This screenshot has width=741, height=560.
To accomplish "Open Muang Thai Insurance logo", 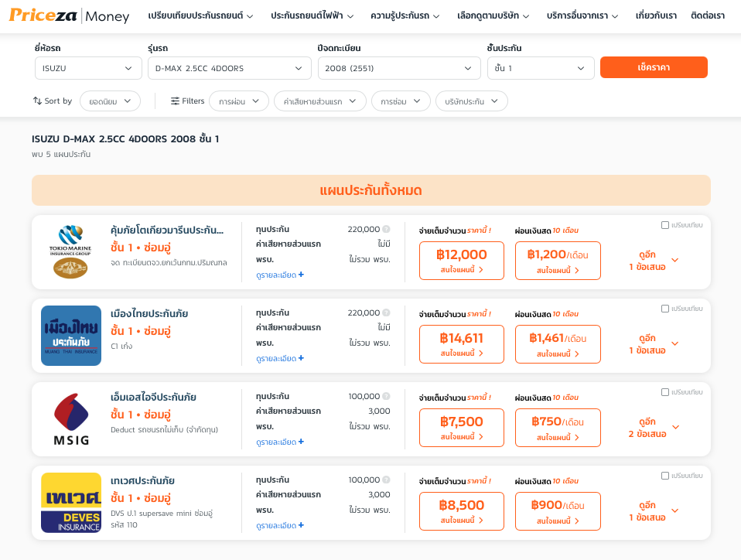I will 71,336.
